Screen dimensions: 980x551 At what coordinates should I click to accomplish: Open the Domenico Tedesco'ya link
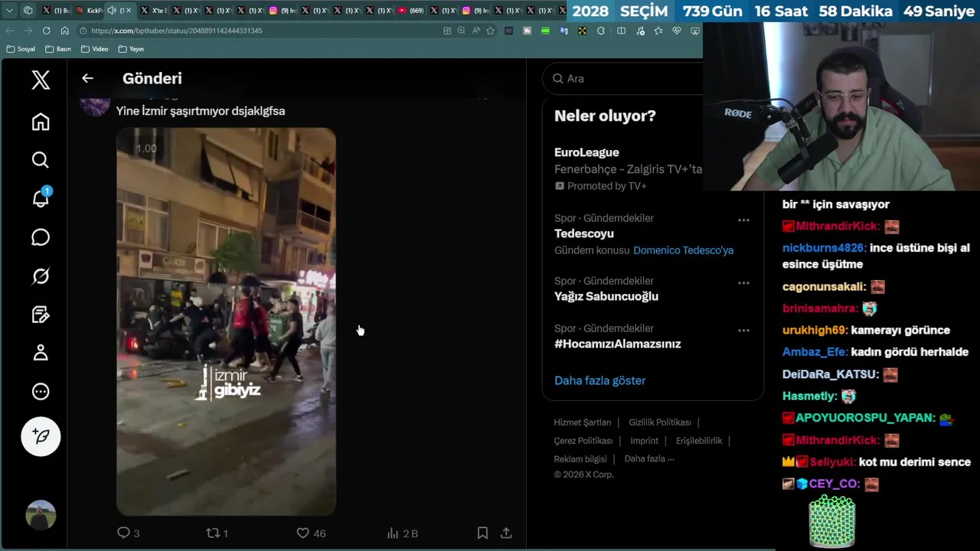[683, 250]
